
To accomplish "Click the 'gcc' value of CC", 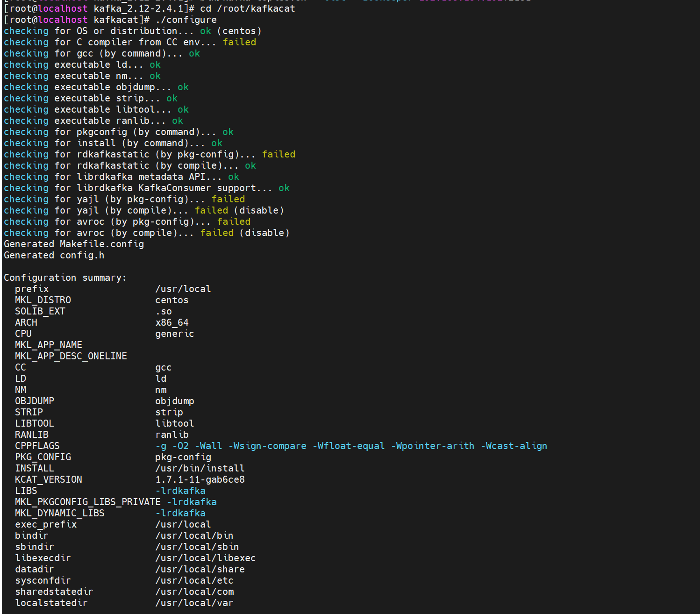I will tap(164, 367).
